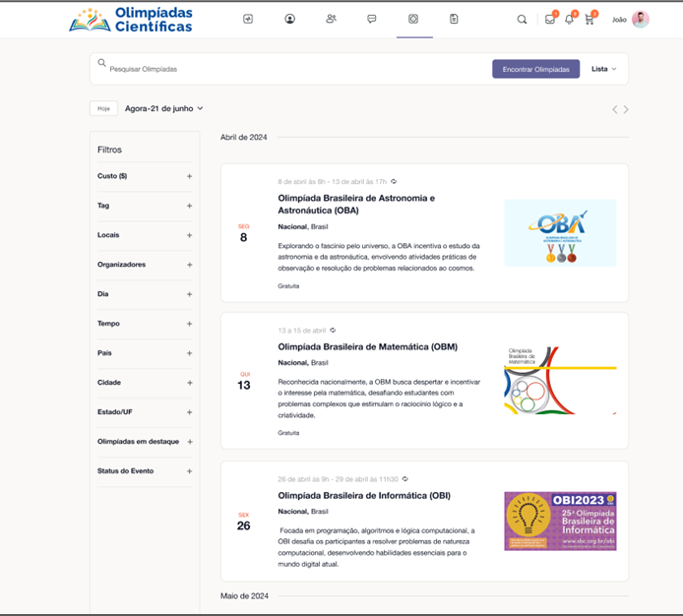Click the Abril de 2024 section heading
The image size is (683, 616).
[x=243, y=137]
